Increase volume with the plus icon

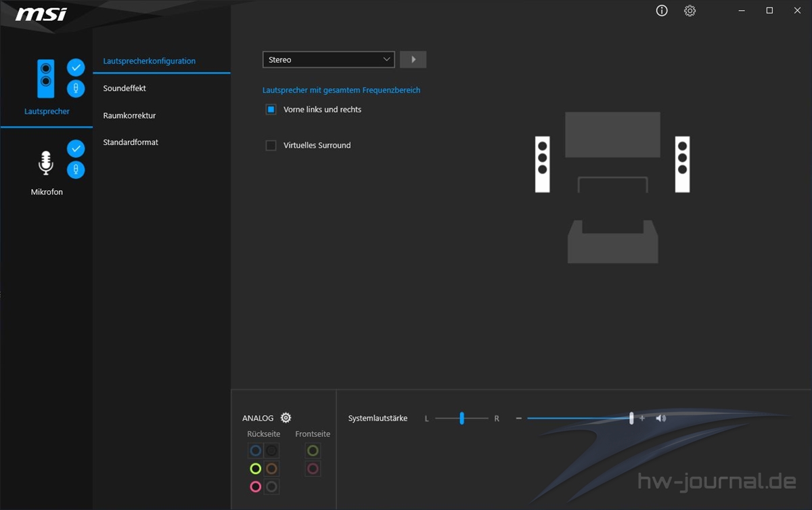(642, 419)
